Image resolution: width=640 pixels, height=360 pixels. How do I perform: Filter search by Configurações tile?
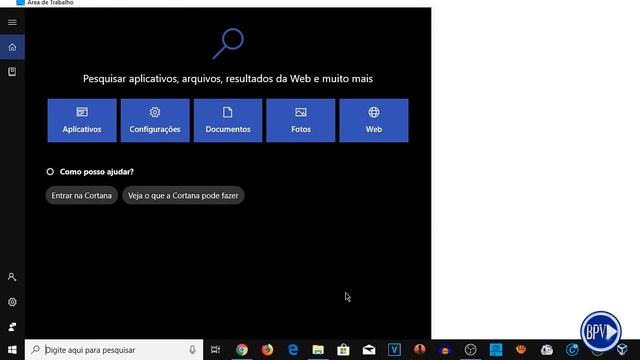[155, 120]
